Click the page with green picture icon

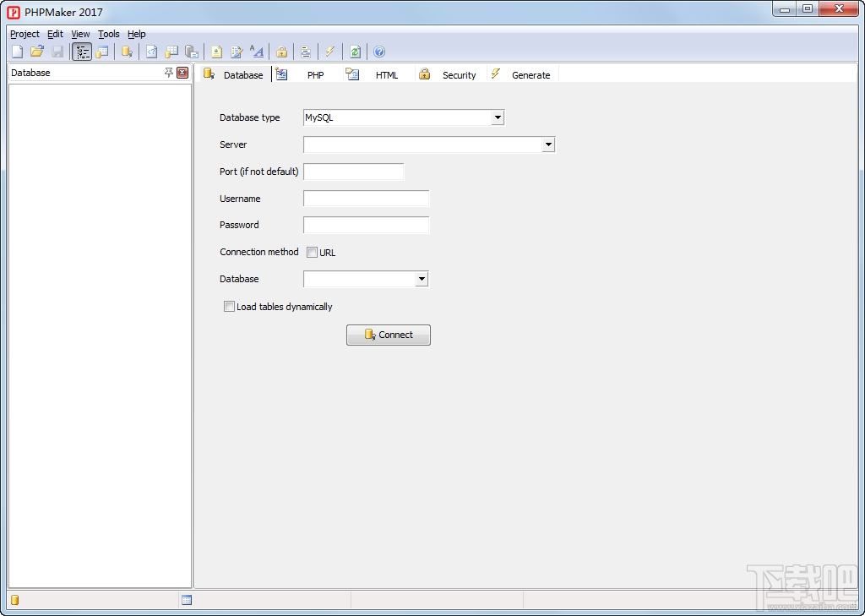pos(216,52)
